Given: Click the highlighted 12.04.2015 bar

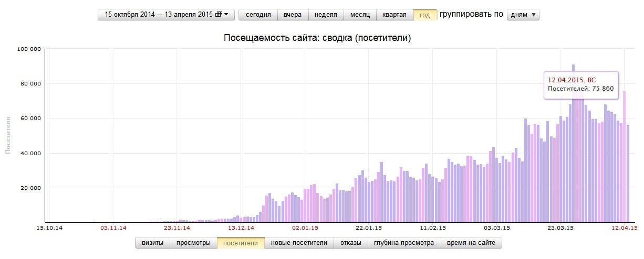Looking at the screenshot, I should click(x=625, y=156).
